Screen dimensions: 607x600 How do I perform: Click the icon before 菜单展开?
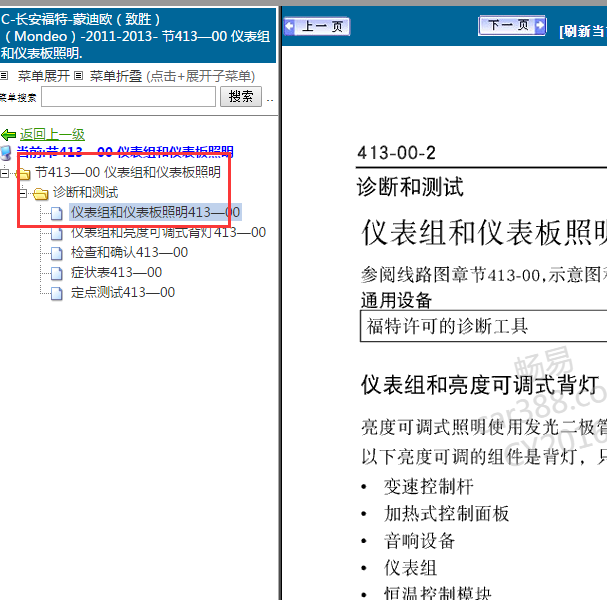point(4,75)
